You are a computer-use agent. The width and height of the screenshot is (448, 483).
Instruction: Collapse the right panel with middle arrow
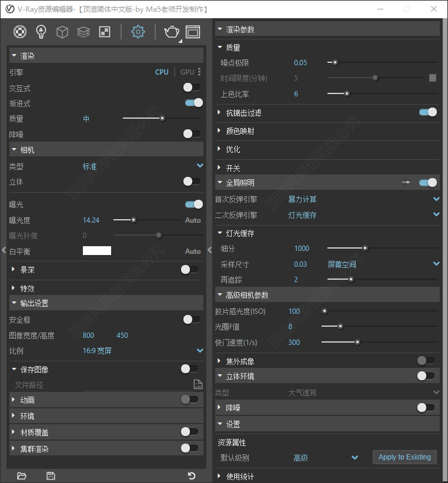tap(210, 250)
